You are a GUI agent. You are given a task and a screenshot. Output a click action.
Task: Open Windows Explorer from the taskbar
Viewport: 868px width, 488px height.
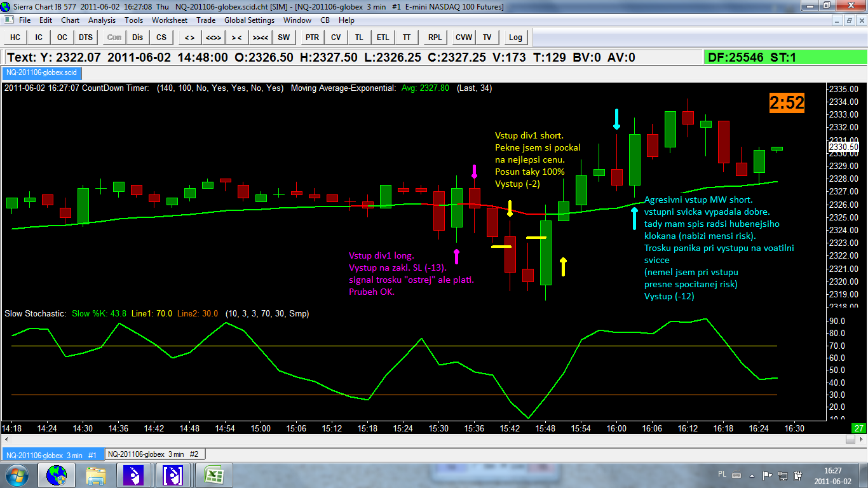pyautogui.click(x=96, y=475)
